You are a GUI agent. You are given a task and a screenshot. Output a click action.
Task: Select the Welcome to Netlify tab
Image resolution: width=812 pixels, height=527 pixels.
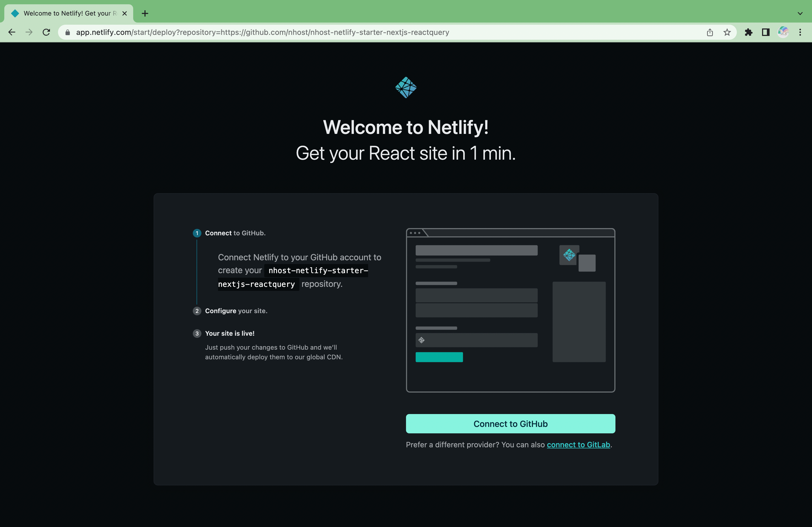tap(67, 13)
